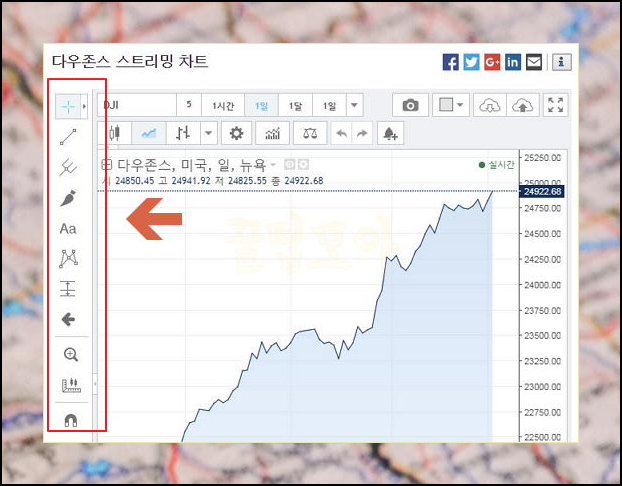The height and width of the screenshot is (486, 622).
Task: Share chart on LinkedIn
Action: [x=513, y=62]
